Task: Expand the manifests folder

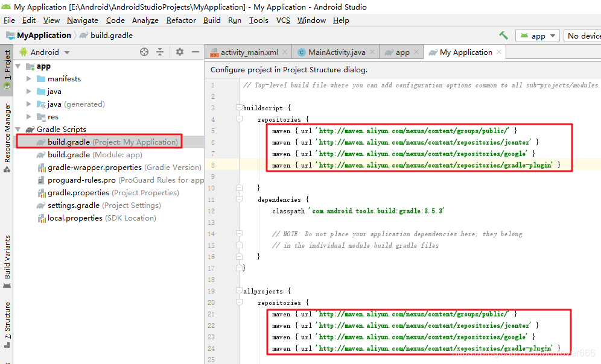Action: pos(29,79)
